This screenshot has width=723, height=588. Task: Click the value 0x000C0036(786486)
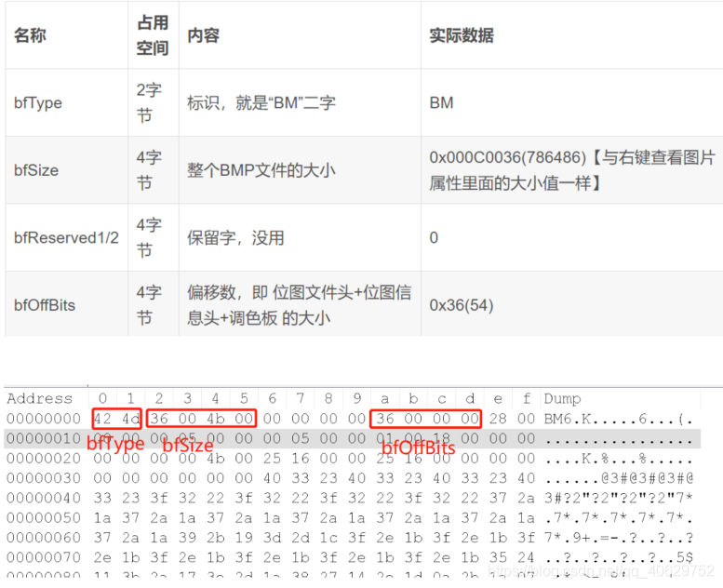coord(508,157)
